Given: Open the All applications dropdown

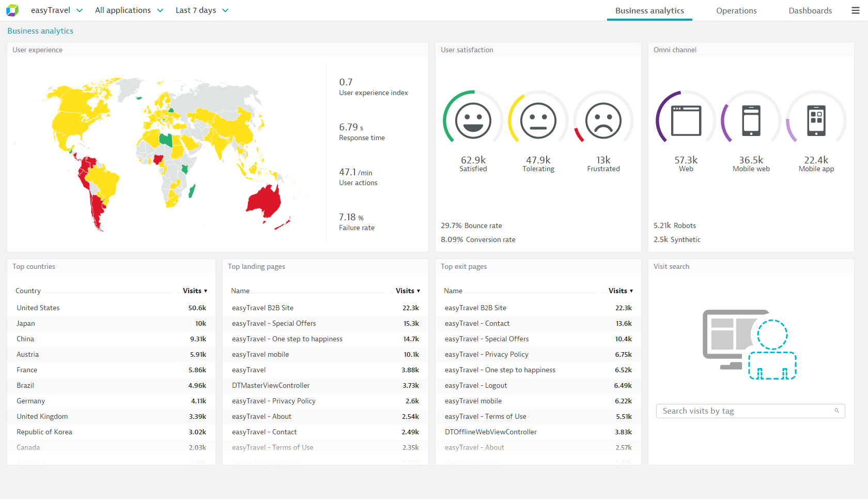Looking at the screenshot, I should coord(129,10).
